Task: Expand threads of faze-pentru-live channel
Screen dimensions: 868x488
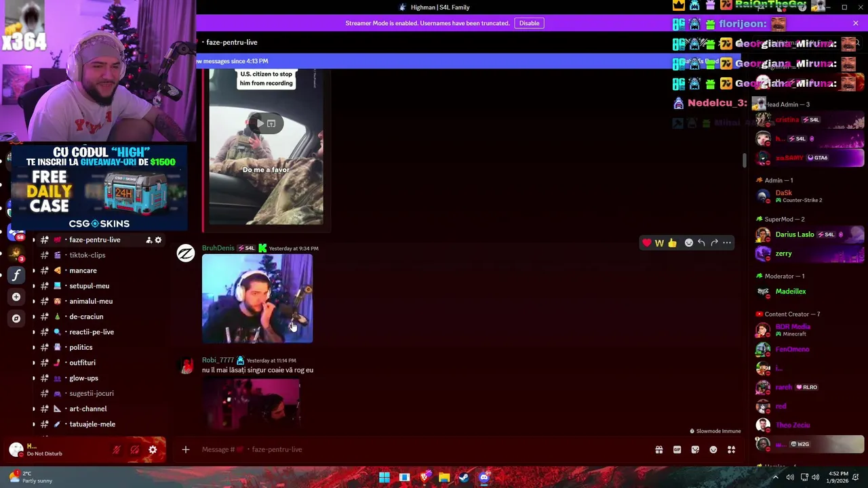Action: click(34, 240)
